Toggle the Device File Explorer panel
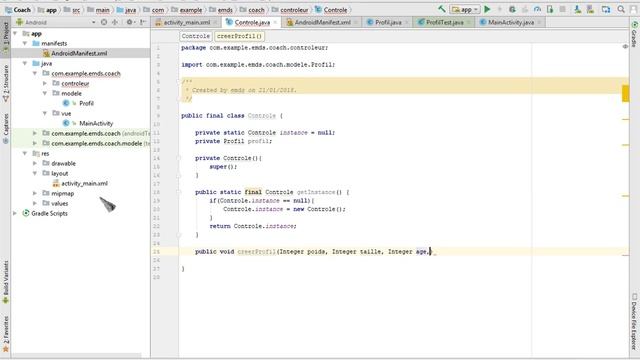This screenshot has height=360, width=640. click(x=634, y=321)
